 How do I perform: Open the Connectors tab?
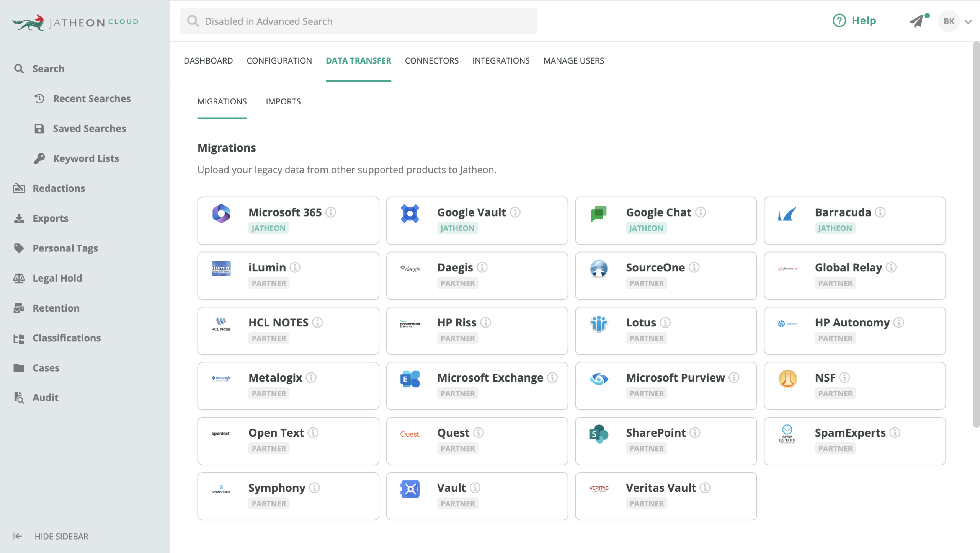click(432, 60)
